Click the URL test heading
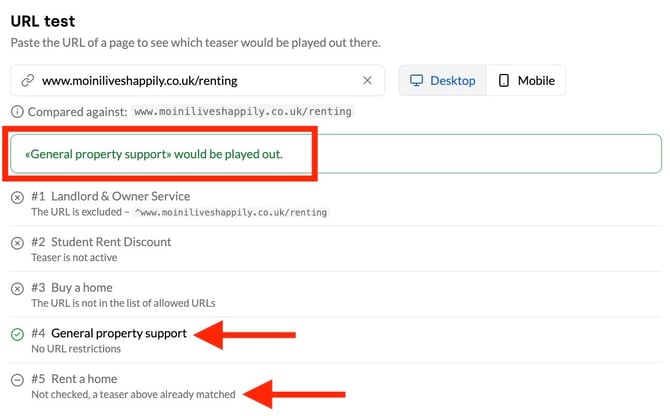The height and width of the screenshot is (416, 670). click(x=43, y=21)
